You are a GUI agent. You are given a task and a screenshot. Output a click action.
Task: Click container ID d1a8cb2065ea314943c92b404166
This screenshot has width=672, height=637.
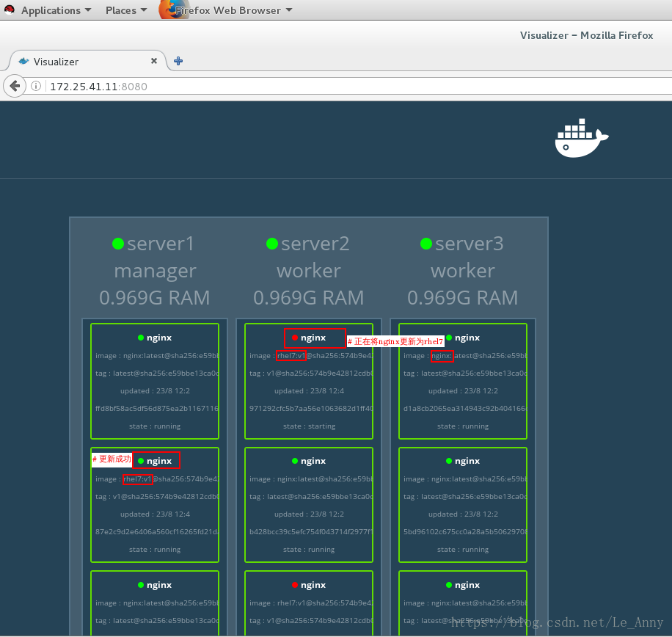[465, 409]
